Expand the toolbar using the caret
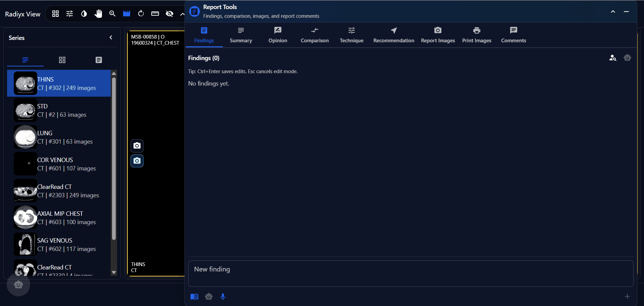 click(x=182, y=14)
